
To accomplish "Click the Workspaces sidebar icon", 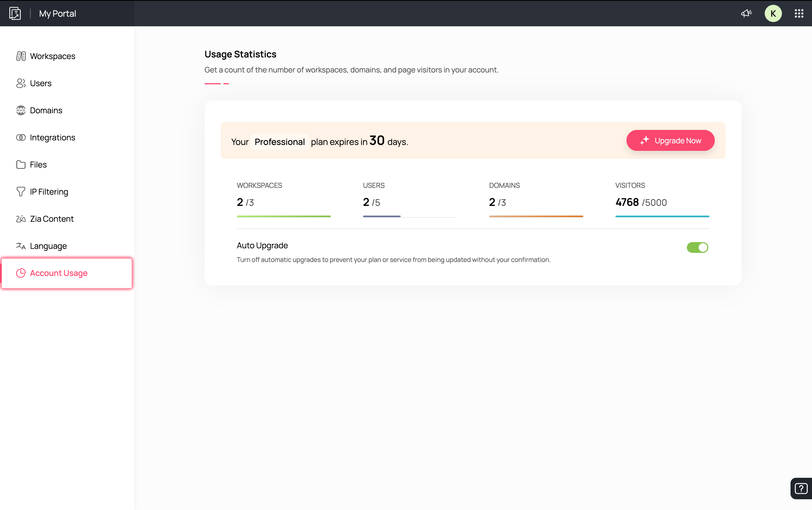I will click(21, 56).
